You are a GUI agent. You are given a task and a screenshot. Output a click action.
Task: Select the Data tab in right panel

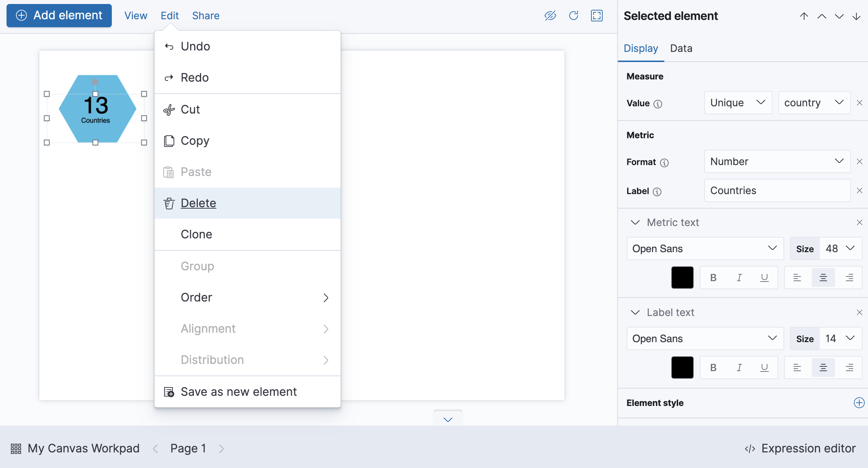(x=681, y=48)
